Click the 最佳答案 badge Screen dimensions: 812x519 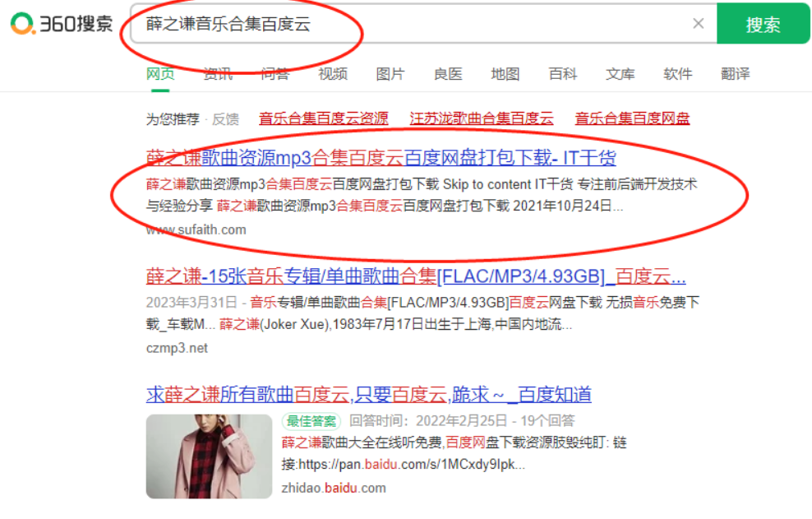(311, 421)
